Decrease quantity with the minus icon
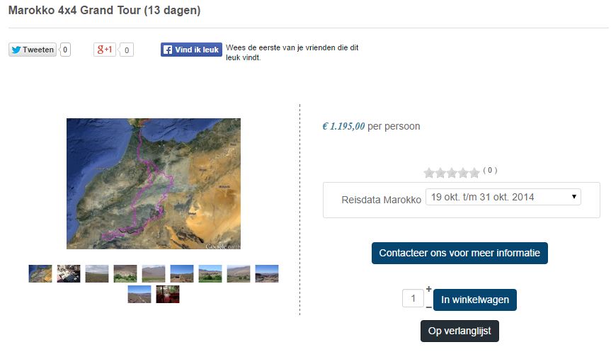 [428, 307]
